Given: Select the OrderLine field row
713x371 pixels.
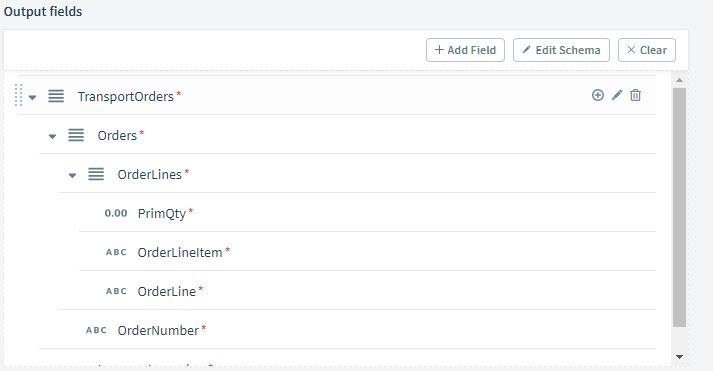Looking at the screenshot, I should (x=367, y=291).
